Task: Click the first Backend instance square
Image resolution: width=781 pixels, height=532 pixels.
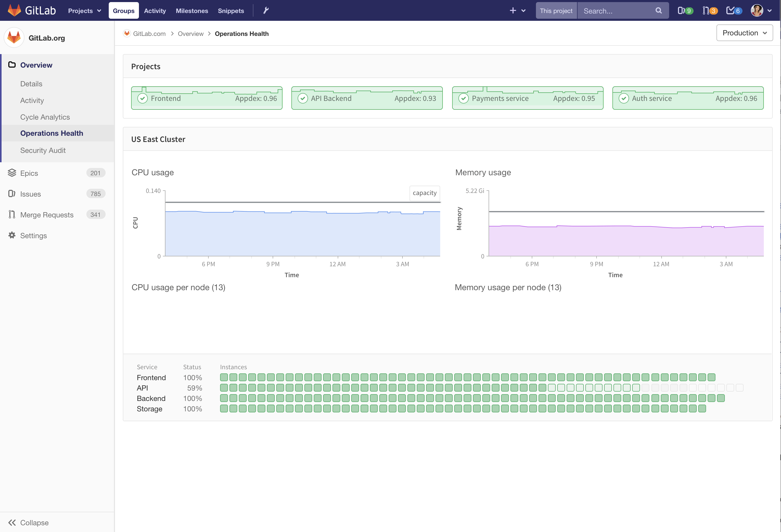Action: tap(224, 398)
